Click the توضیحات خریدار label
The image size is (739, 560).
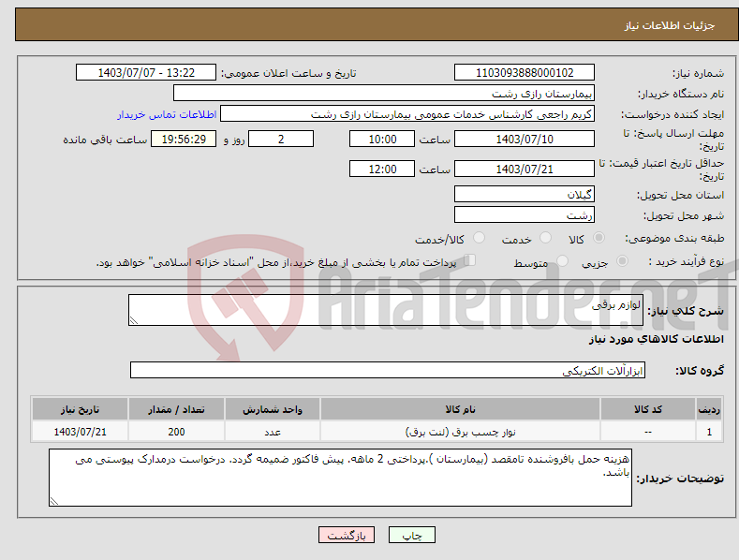click(x=680, y=479)
